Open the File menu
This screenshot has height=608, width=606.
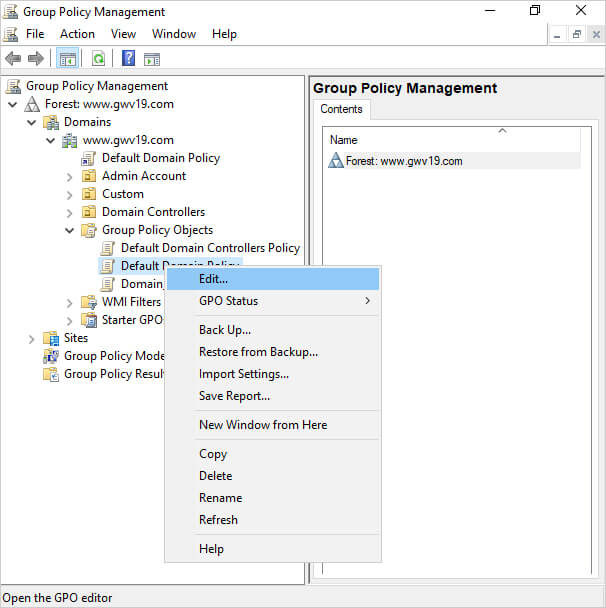point(35,34)
